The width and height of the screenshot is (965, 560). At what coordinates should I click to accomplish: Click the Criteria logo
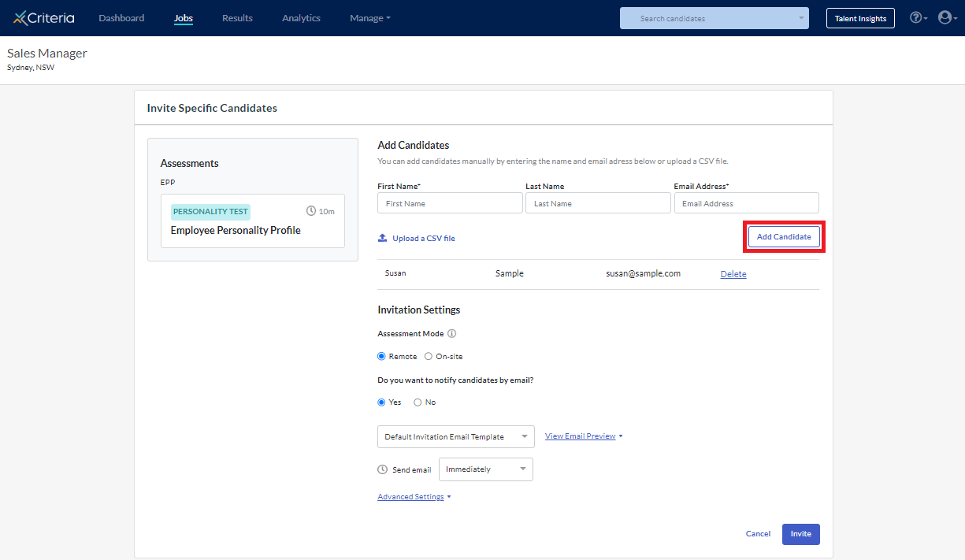(44, 18)
